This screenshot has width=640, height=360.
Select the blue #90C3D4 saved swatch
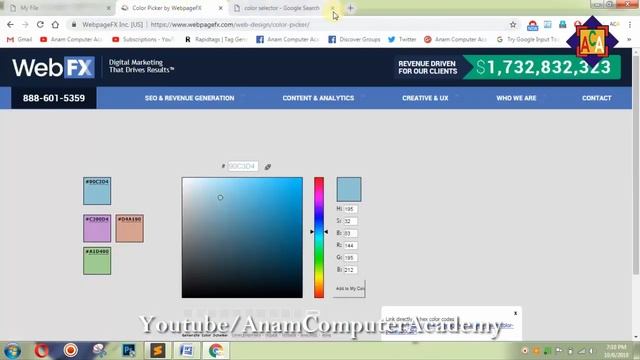coord(97,191)
